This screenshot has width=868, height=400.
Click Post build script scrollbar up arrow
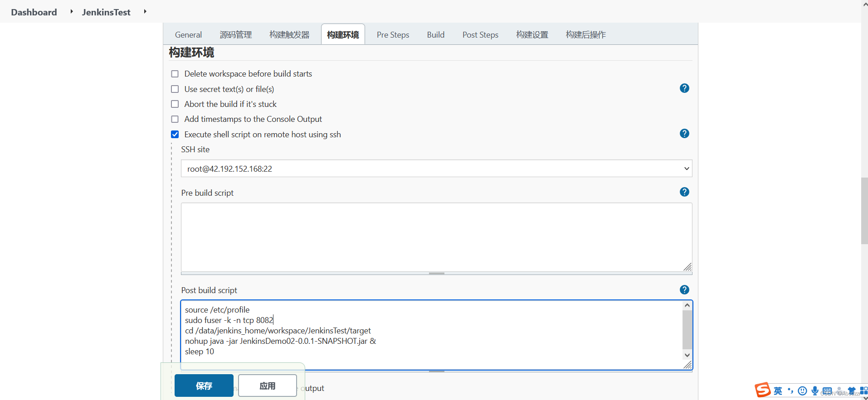pyautogui.click(x=687, y=305)
